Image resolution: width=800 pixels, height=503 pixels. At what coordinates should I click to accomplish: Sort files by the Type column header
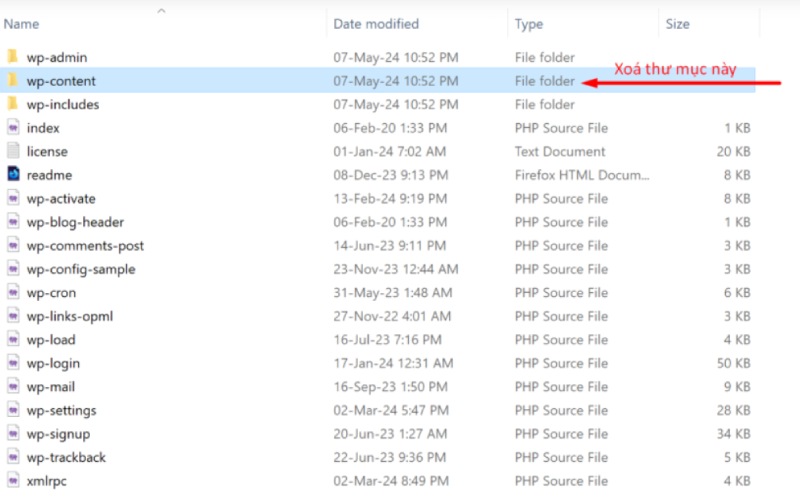coord(529,23)
